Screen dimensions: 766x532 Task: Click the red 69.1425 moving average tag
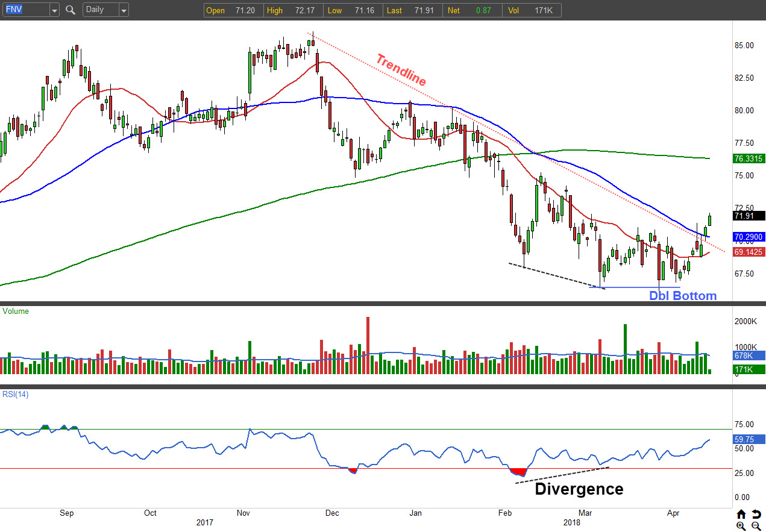tap(749, 252)
